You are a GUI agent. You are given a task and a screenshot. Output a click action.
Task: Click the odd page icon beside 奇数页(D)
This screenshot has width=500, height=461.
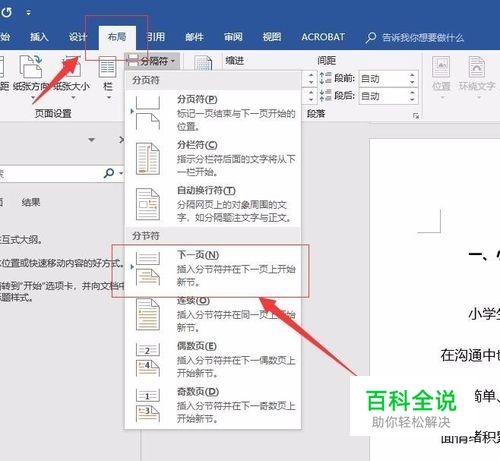coord(148,405)
